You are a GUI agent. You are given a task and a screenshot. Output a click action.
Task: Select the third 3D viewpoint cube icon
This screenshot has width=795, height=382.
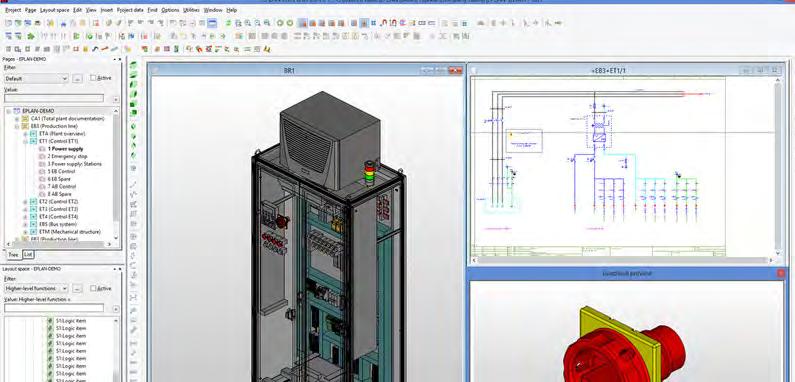[x=133, y=84]
